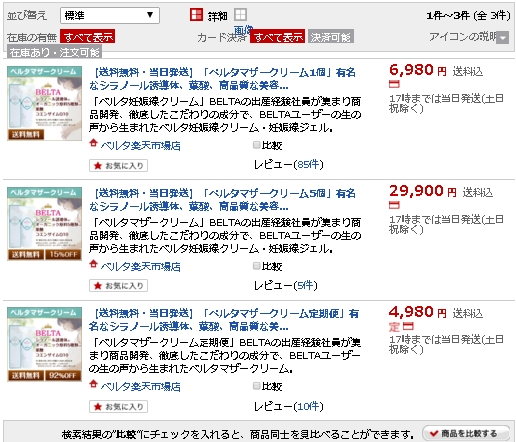
Task: Open the 5件 reviews link
Action: (x=305, y=285)
